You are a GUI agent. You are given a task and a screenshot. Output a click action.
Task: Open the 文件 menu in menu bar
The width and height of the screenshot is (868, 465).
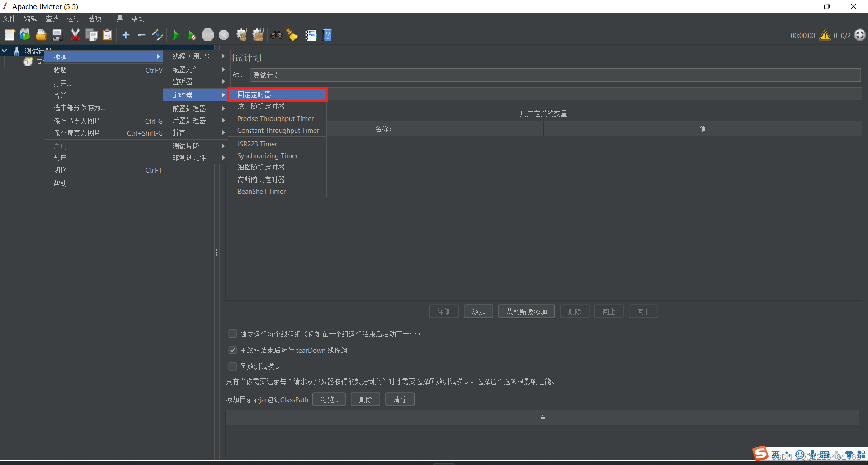click(9, 19)
